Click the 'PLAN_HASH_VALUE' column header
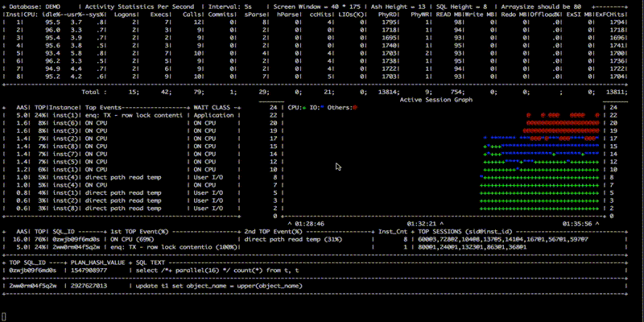644x322 pixels. pos(97,262)
